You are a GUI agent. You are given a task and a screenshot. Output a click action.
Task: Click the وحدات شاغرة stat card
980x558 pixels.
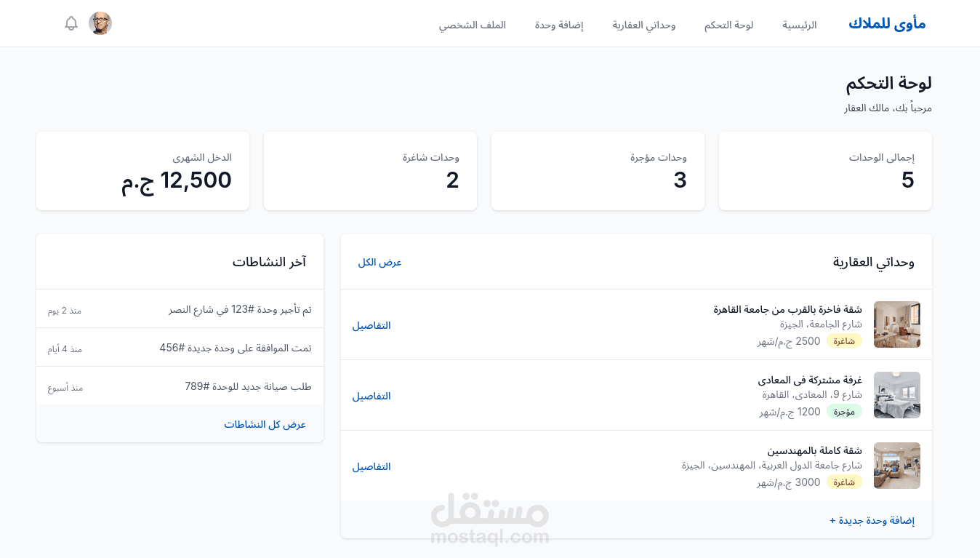(x=370, y=171)
